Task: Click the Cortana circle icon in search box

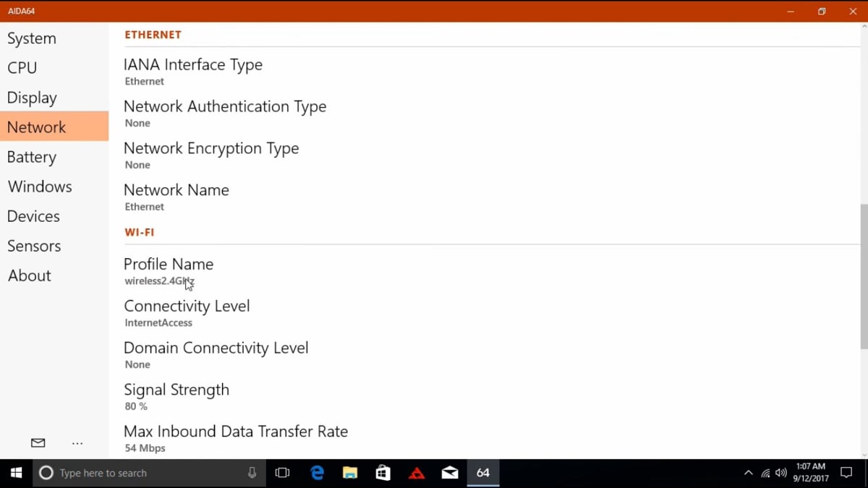Action: click(x=46, y=473)
